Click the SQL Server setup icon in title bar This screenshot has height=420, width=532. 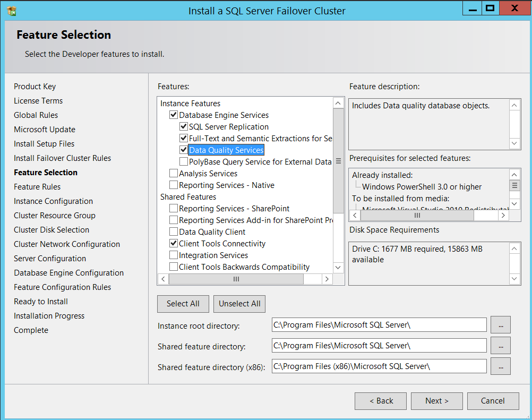pos(12,11)
